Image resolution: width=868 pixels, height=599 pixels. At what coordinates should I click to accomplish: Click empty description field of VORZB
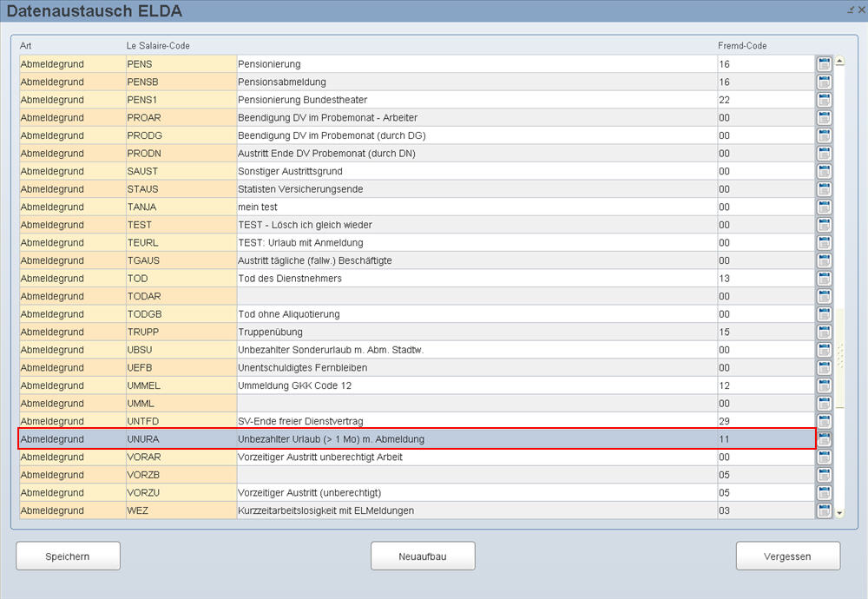(477, 475)
